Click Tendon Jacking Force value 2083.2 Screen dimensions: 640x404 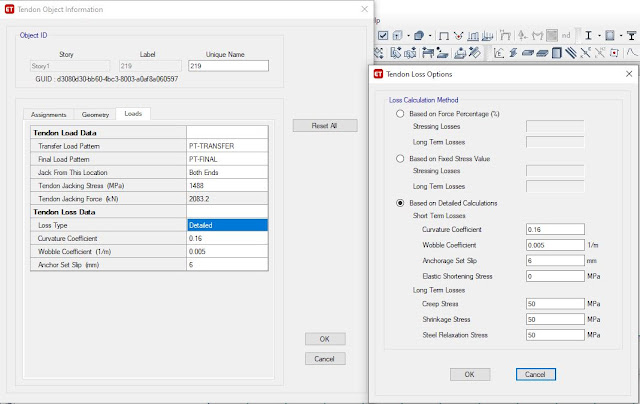point(227,199)
